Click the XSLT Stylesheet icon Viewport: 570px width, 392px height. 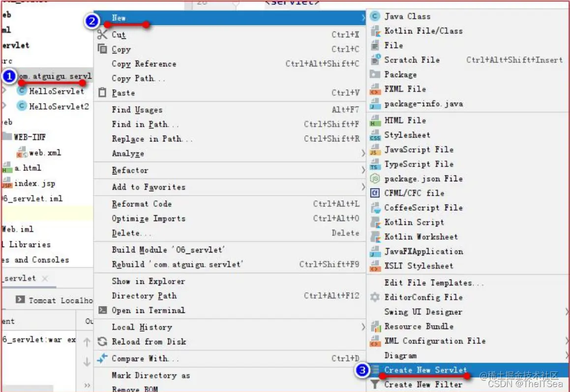tap(375, 266)
